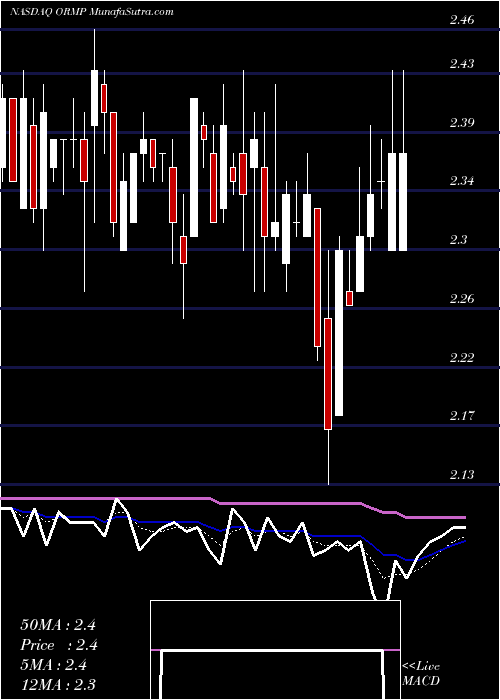Click the 5MA : 2.4 readout
Viewport: 500px width, 700px height.
[54, 665]
